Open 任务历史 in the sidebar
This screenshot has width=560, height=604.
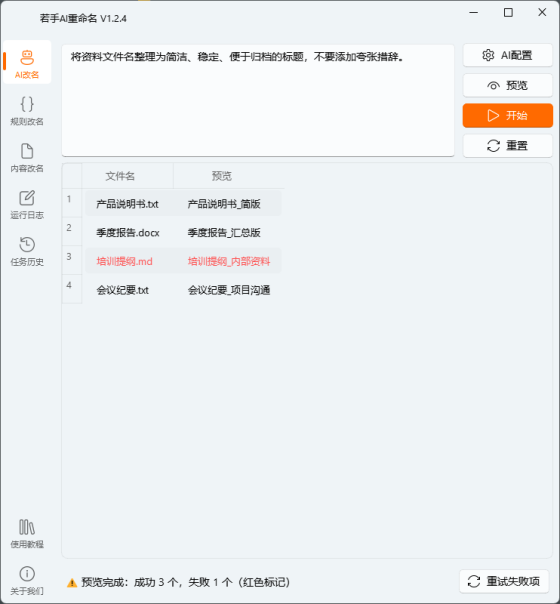tap(27, 252)
